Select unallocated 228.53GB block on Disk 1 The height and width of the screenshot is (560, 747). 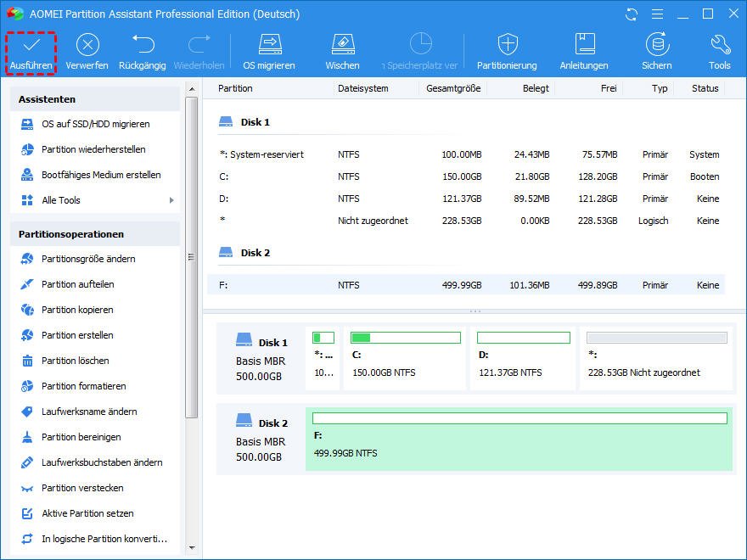coord(656,358)
